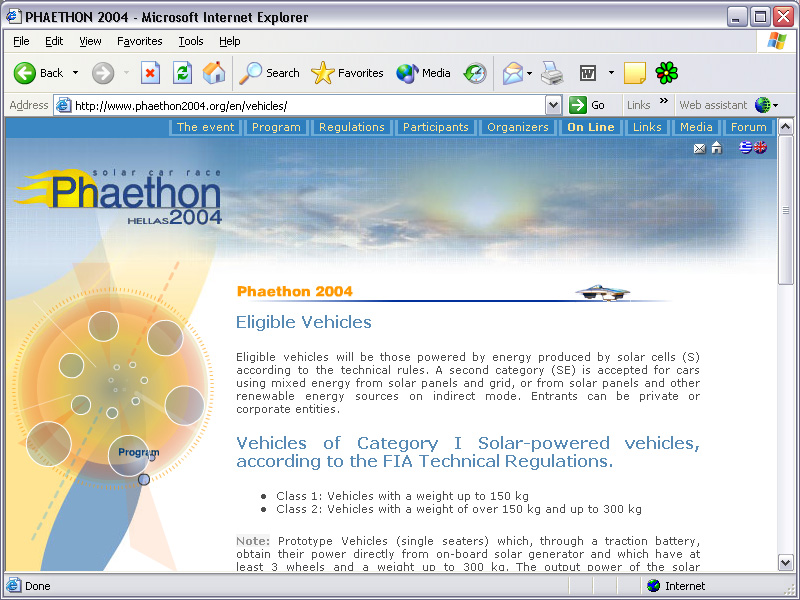Image resolution: width=800 pixels, height=600 pixels.
Task: Click the Windows flag logo throbber
Action: tap(777, 41)
